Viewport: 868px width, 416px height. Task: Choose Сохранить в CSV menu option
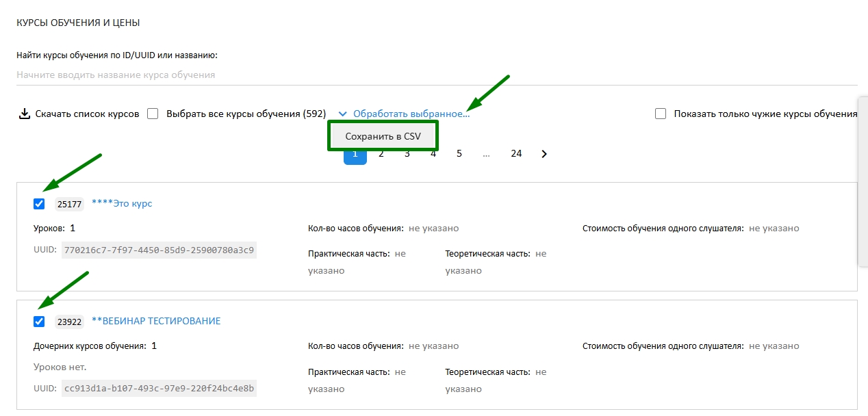[383, 136]
